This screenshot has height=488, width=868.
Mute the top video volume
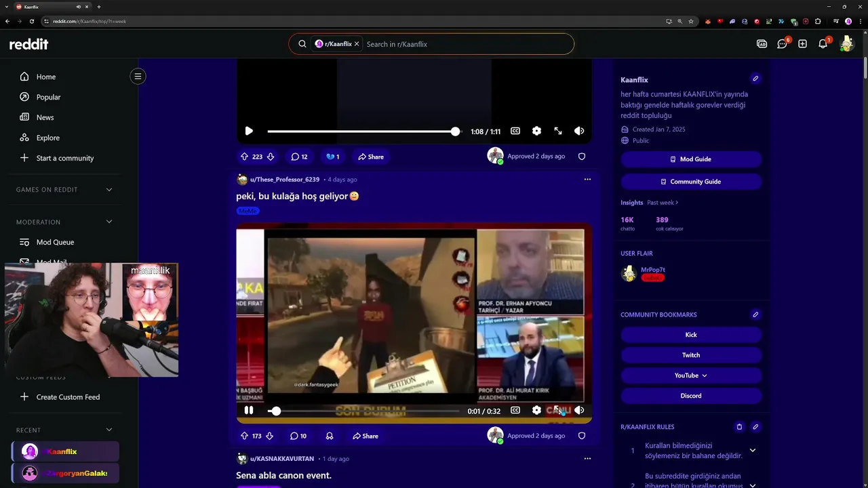(579, 131)
